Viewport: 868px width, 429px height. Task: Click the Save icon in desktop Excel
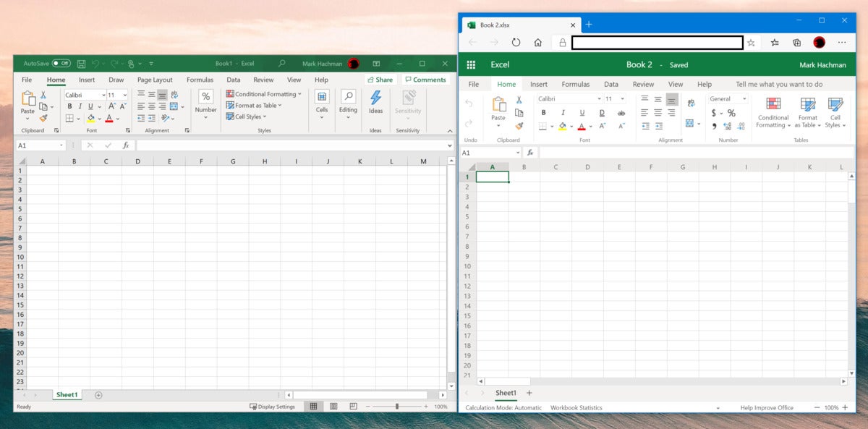click(x=81, y=64)
